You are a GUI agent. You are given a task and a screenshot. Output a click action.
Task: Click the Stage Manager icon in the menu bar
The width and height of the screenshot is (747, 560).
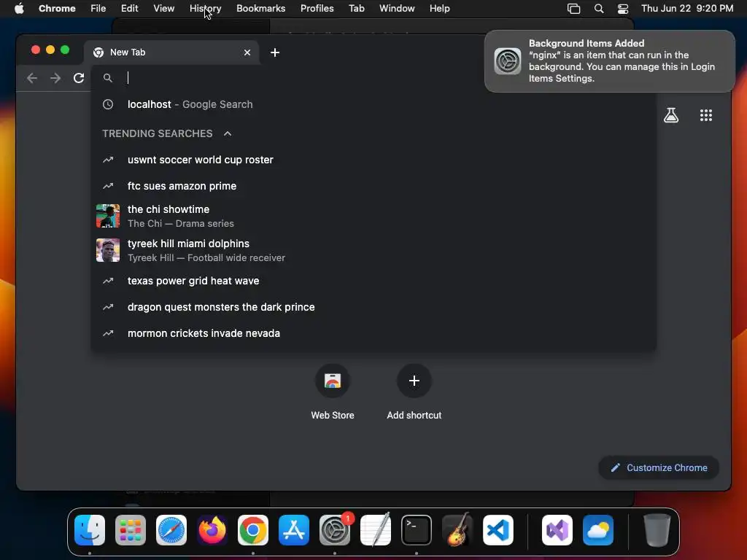pos(573,9)
